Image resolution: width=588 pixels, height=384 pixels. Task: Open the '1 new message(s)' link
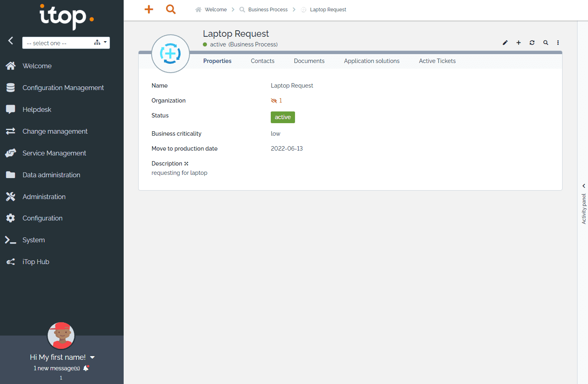57,368
